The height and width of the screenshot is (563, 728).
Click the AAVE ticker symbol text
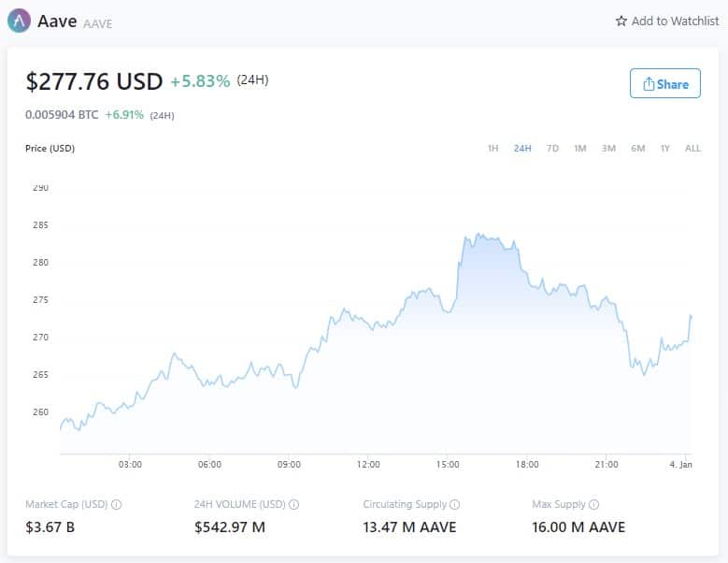[97, 23]
